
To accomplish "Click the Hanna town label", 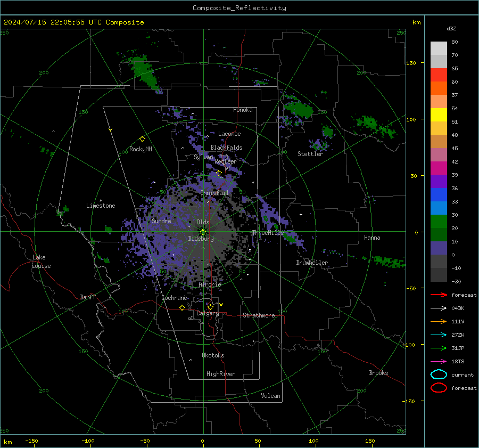I will 372,238.
